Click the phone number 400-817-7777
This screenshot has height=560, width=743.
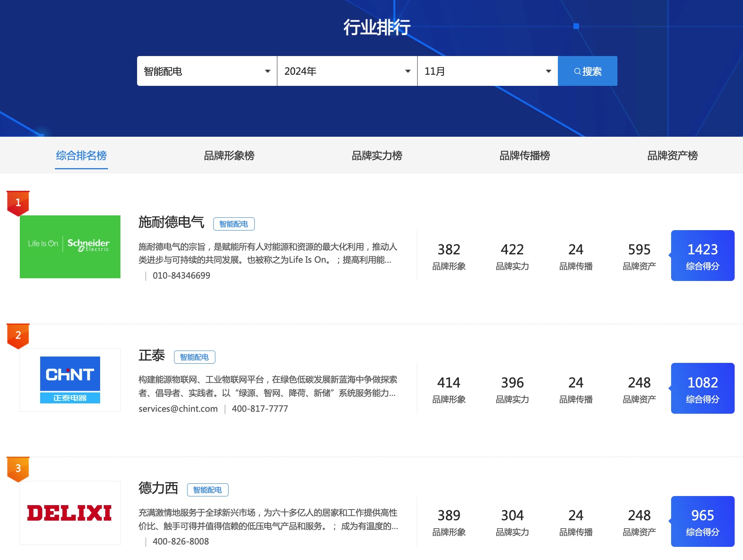pos(260,409)
